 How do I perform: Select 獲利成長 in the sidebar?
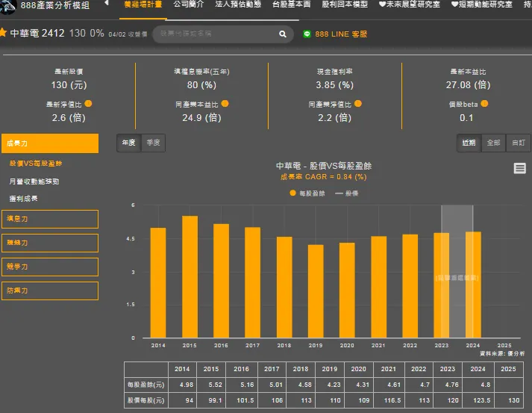(x=23, y=199)
